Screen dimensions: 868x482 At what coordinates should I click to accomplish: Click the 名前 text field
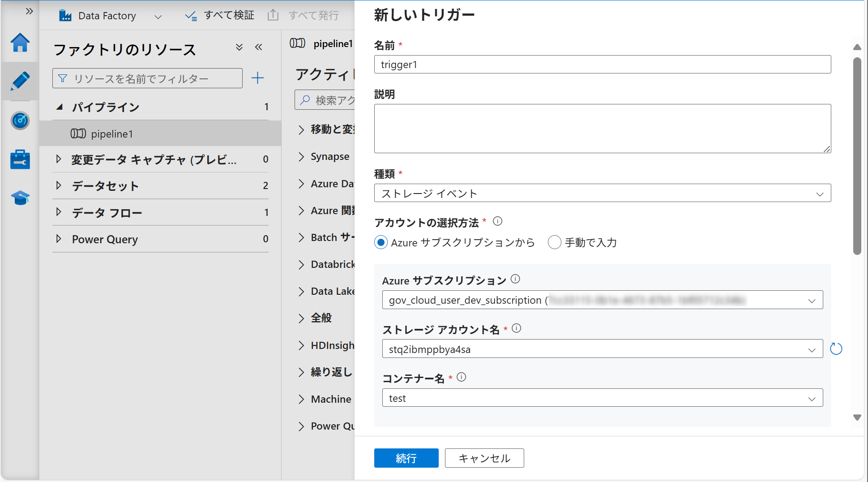[x=602, y=65]
